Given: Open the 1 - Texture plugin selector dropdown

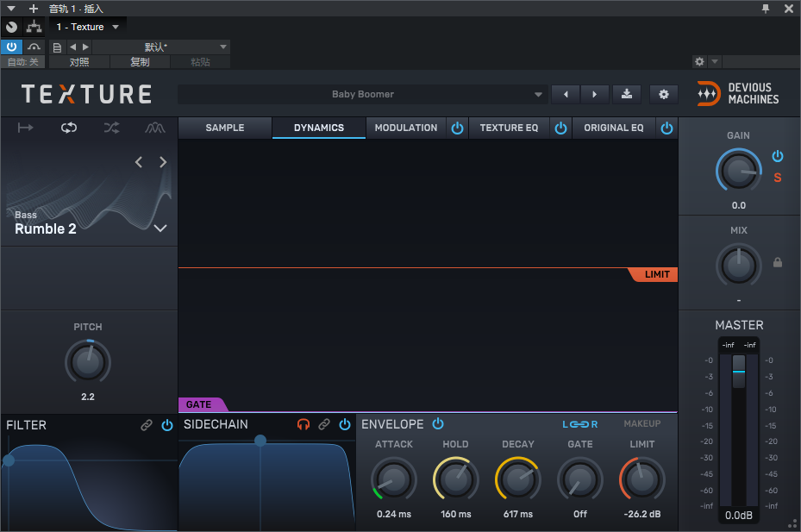Looking at the screenshot, I should coord(87,27).
